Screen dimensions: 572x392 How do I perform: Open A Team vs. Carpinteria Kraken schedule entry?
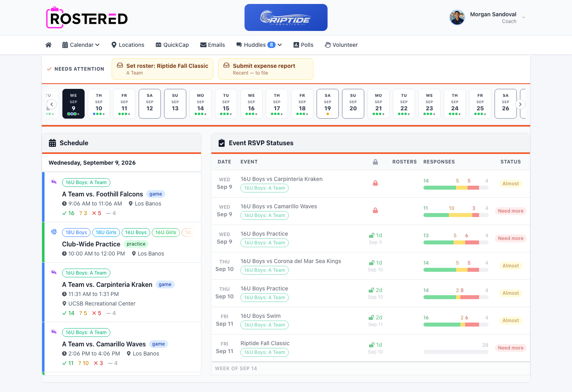tap(107, 284)
